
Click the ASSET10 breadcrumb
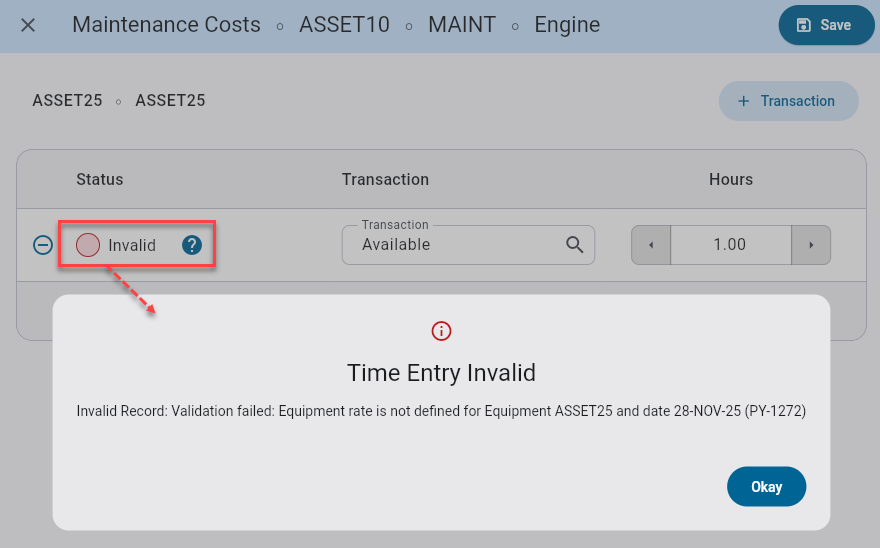[x=345, y=25]
